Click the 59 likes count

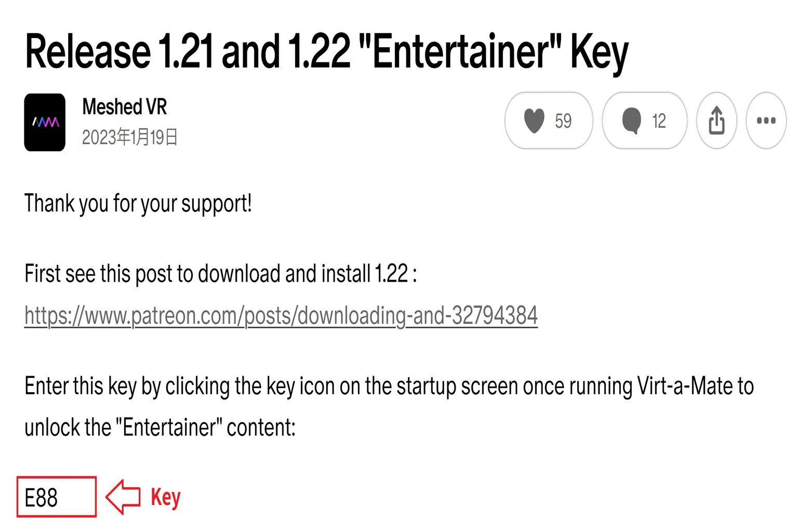pos(563,121)
